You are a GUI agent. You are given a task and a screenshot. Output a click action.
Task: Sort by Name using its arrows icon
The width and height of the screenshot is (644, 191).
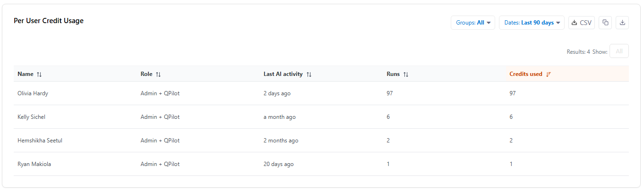(39, 75)
